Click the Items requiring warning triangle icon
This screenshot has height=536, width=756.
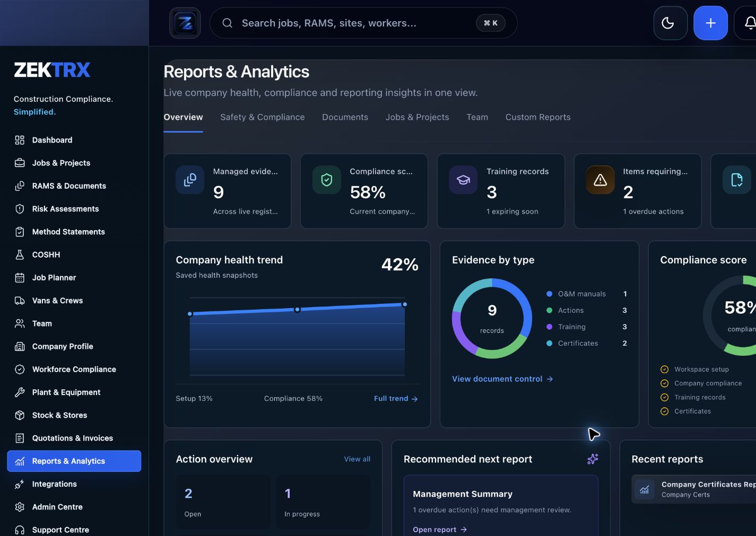click(600, 180)
